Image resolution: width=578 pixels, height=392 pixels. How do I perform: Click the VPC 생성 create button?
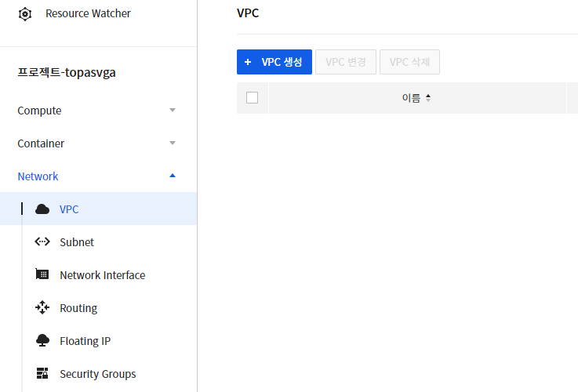pyautogui.click(x=274, y=62)
